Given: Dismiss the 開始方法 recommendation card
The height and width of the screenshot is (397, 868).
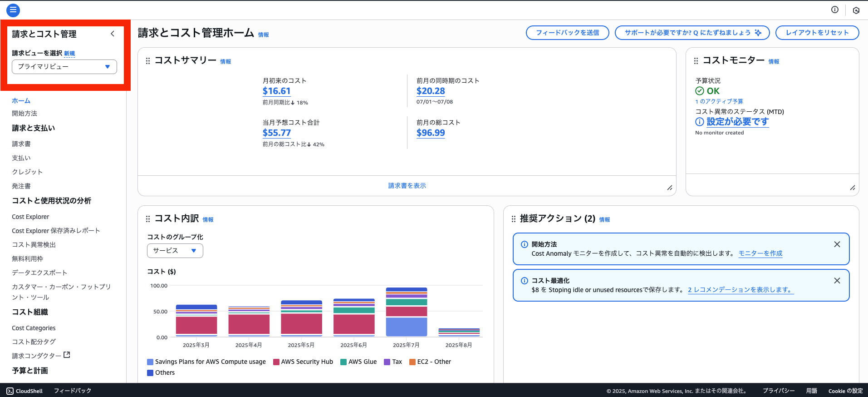Looking at the screenshot, I should click(837, 244).
